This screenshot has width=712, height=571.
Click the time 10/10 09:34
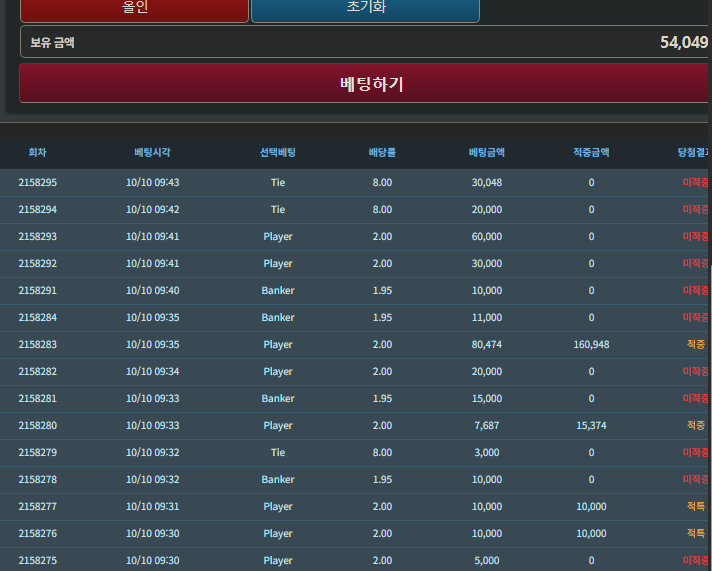point(153,372)
